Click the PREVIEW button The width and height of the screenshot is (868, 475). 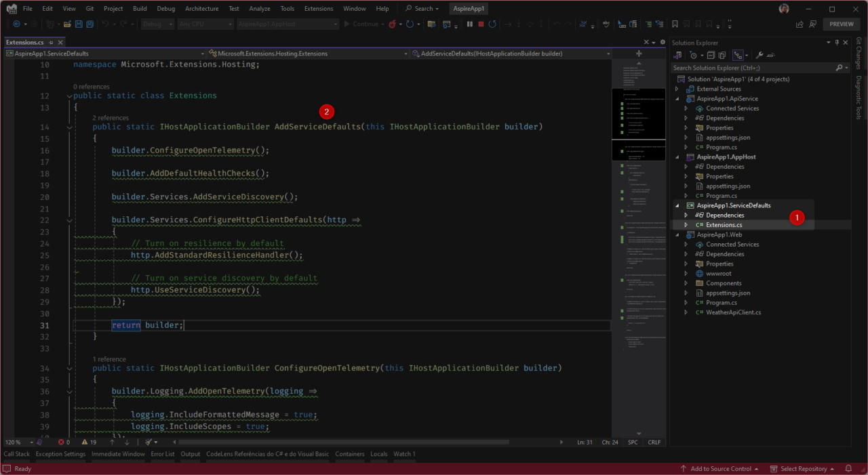(x=841, y=24)
